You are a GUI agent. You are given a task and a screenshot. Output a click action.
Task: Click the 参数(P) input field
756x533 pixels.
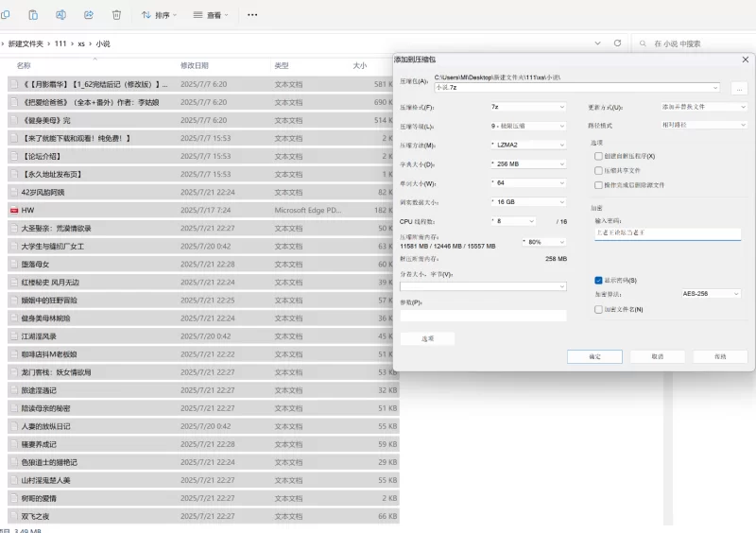tap(483, 316)
